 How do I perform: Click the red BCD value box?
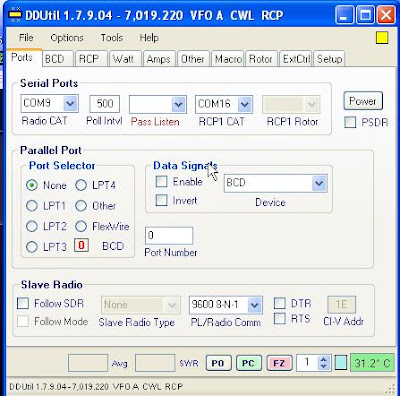tap(81, 246)
